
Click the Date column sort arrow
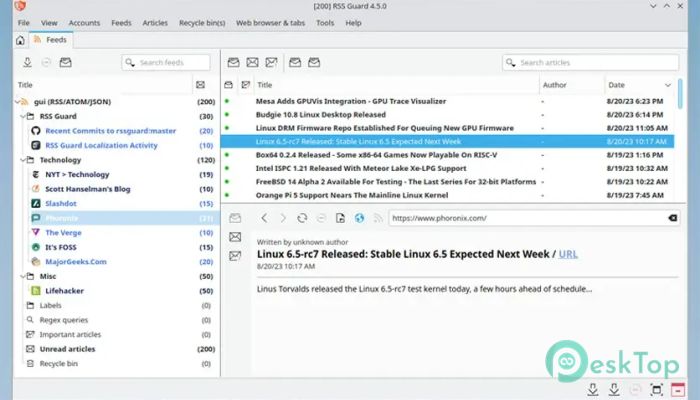coord(667,85)
